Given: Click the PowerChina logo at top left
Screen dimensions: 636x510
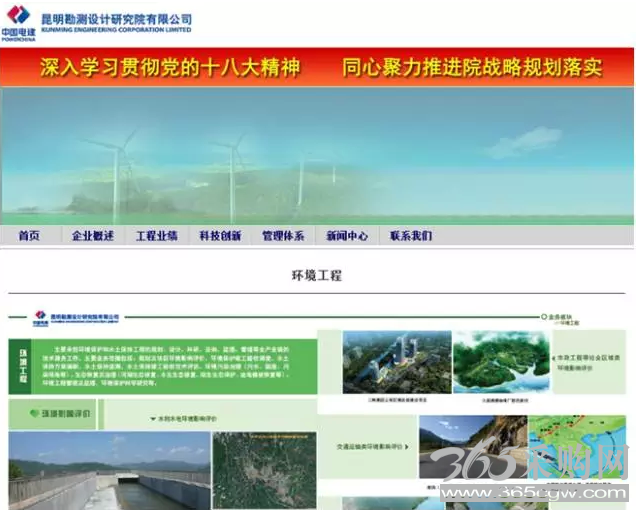Looking at the screenshot, I should tap(18, 23).
